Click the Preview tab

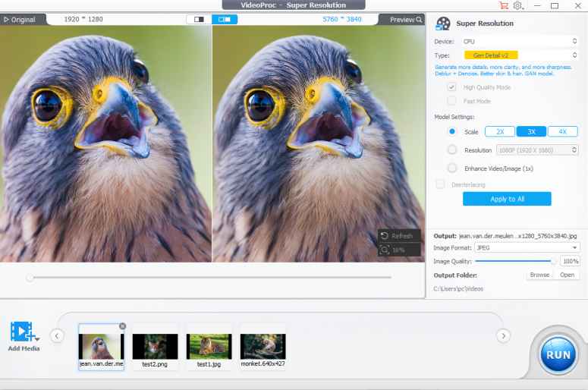(x=406, y=20)
